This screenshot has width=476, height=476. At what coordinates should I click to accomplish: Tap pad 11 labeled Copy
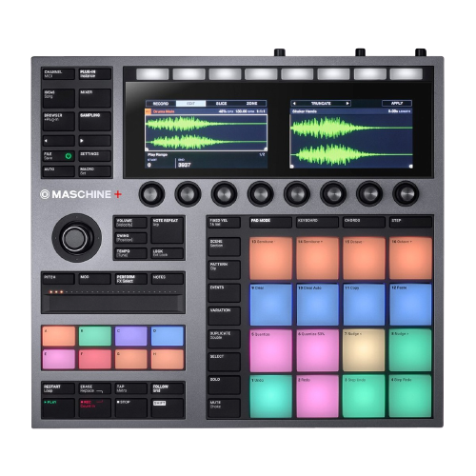(364, 305)
